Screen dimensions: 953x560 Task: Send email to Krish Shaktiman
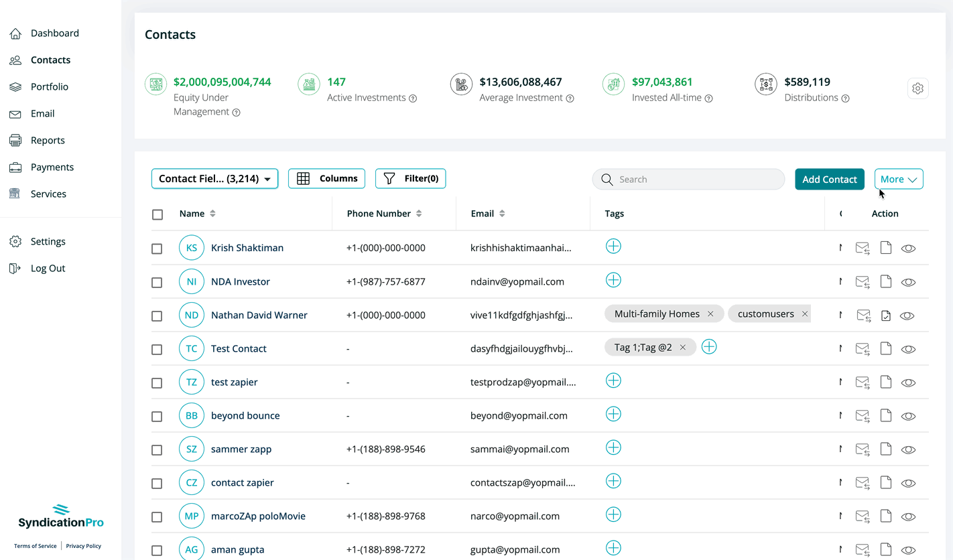point(863,249)
